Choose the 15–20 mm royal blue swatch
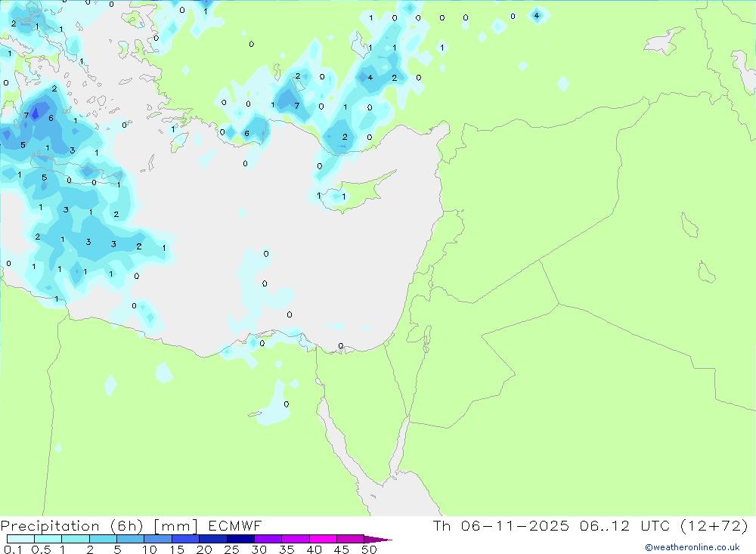Image resolution: width=756 pixels, height=554 pixels. (186, 539)
